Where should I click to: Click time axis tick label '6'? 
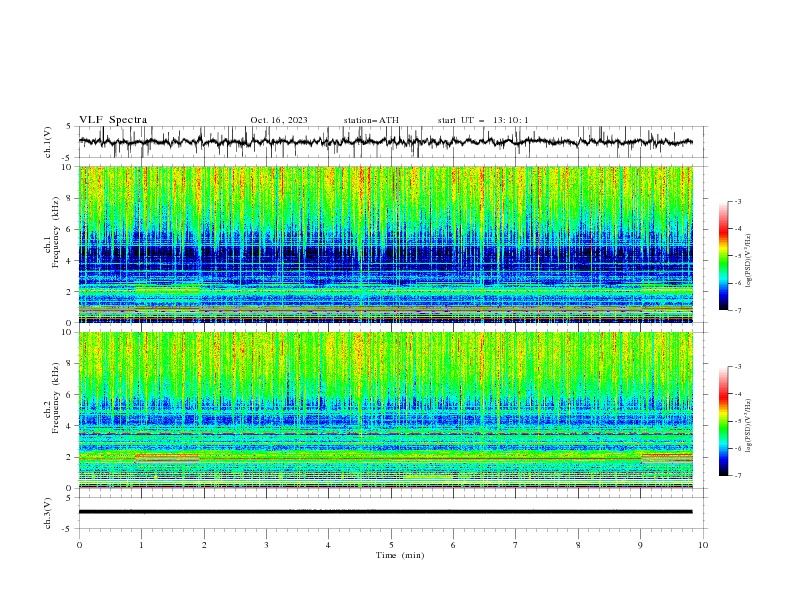coord(453,545)
